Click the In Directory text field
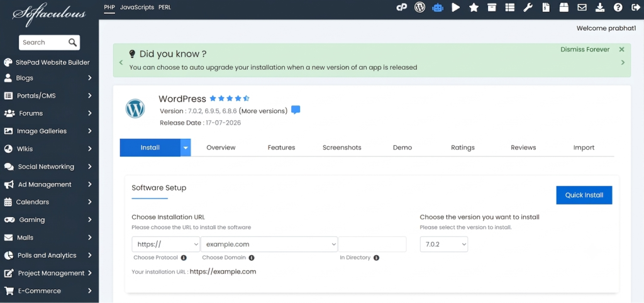The width and height of the screenshot is (644, 303). pyautogui.click(x=372, y=245)
